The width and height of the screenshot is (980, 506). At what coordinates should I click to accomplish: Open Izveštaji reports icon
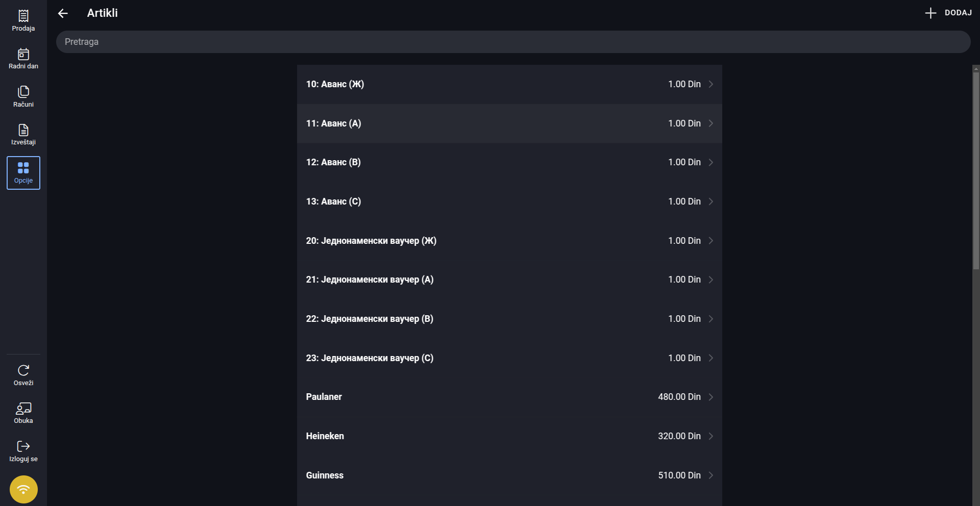(23, 130)
